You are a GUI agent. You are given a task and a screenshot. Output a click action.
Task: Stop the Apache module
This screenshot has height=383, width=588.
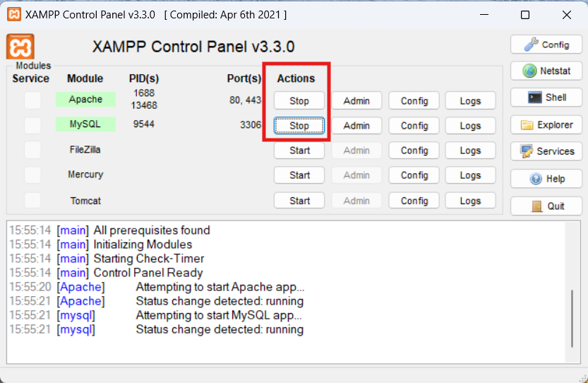tap(299, 101)
